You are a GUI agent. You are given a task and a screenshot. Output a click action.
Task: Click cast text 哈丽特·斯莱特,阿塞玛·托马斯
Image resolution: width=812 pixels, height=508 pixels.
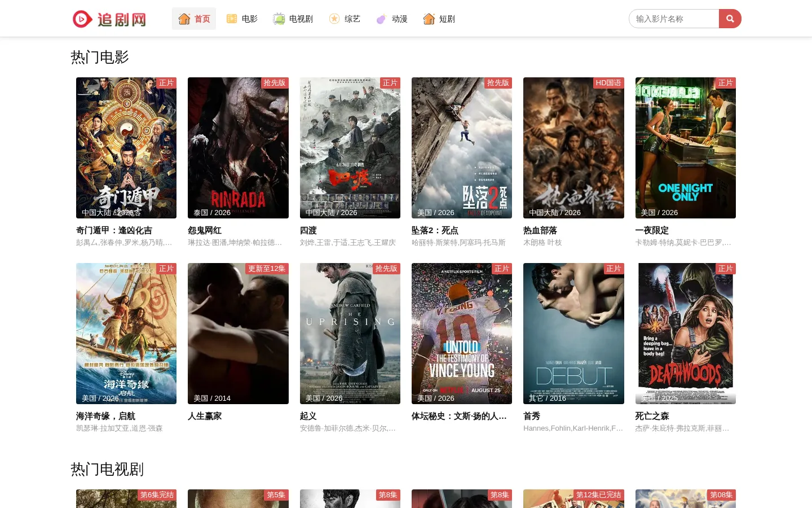[x=458, y=243]
